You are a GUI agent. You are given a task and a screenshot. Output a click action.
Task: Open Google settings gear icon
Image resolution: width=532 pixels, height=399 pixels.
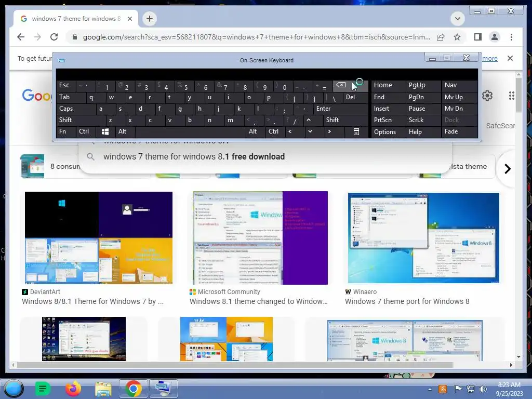[487, 96]
